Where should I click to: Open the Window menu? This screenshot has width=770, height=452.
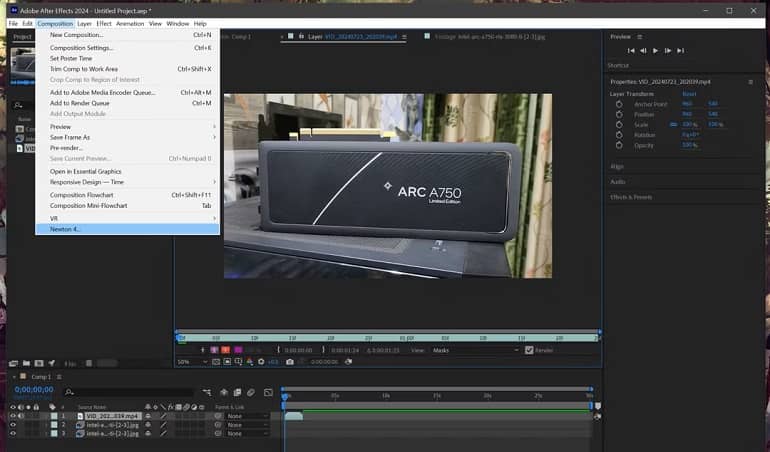click(x=177, y=24)
